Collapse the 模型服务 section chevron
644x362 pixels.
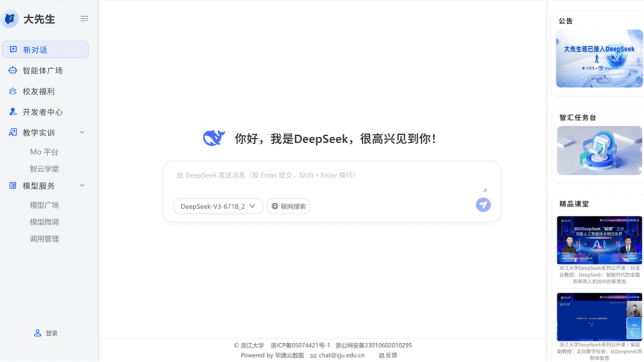click(82, 186)
